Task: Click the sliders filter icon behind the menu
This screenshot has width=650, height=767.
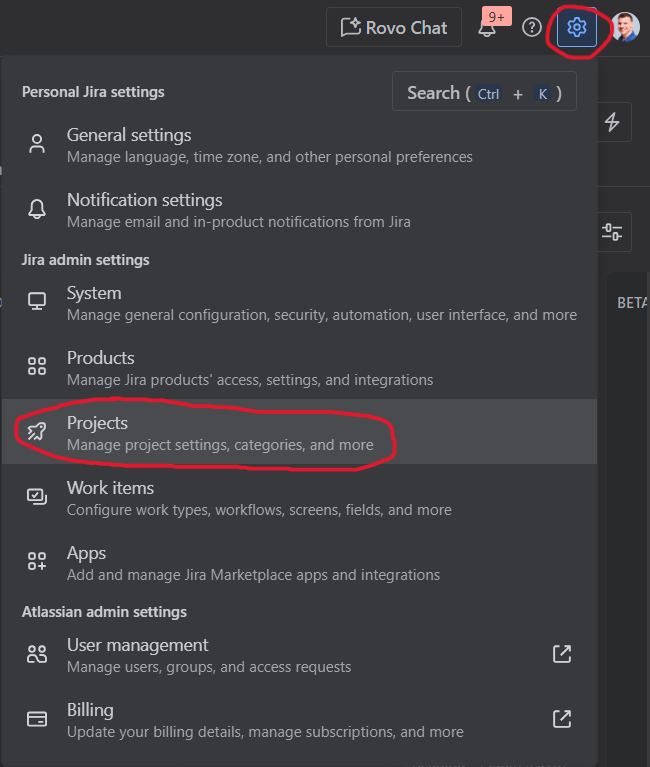Action: pyautogui.click(x=612, y=232)
